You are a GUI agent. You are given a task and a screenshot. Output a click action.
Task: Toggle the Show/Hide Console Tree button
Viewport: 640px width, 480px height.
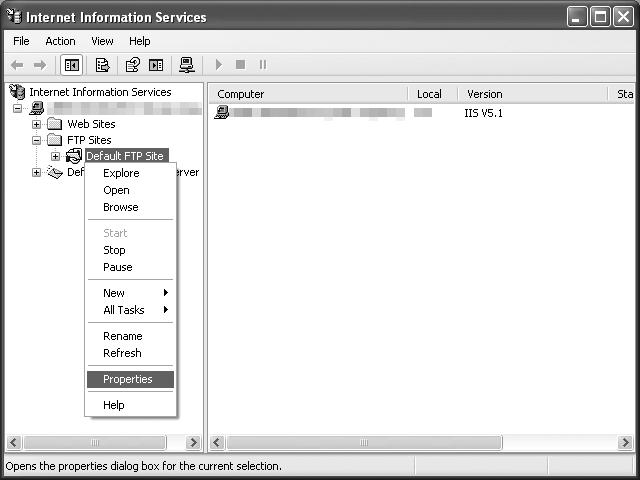72,65
